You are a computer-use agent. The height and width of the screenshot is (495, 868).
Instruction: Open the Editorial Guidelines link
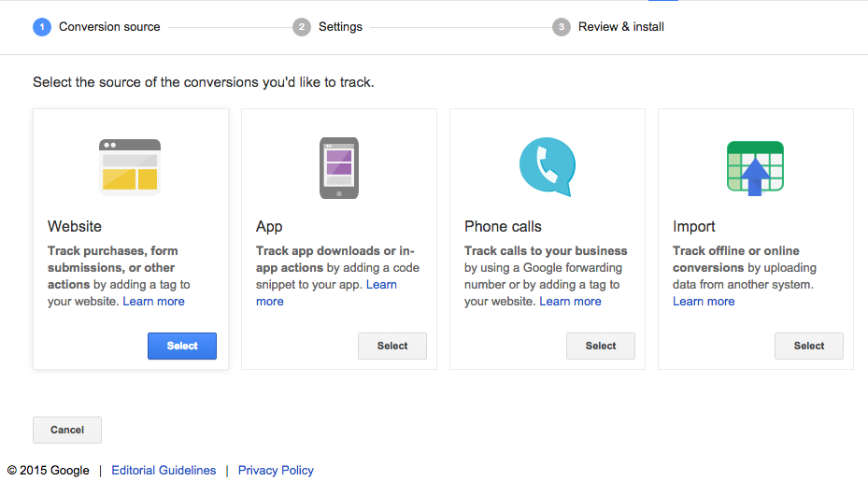164,470
